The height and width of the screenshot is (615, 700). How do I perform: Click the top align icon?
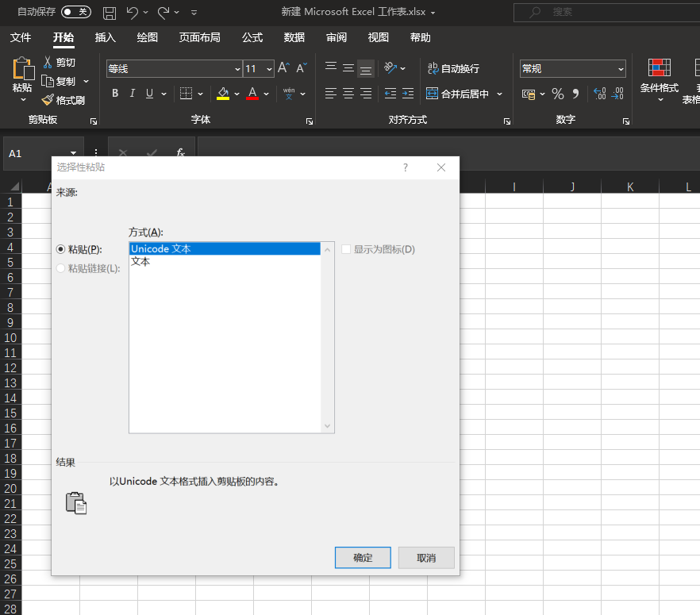coord(331,67)
